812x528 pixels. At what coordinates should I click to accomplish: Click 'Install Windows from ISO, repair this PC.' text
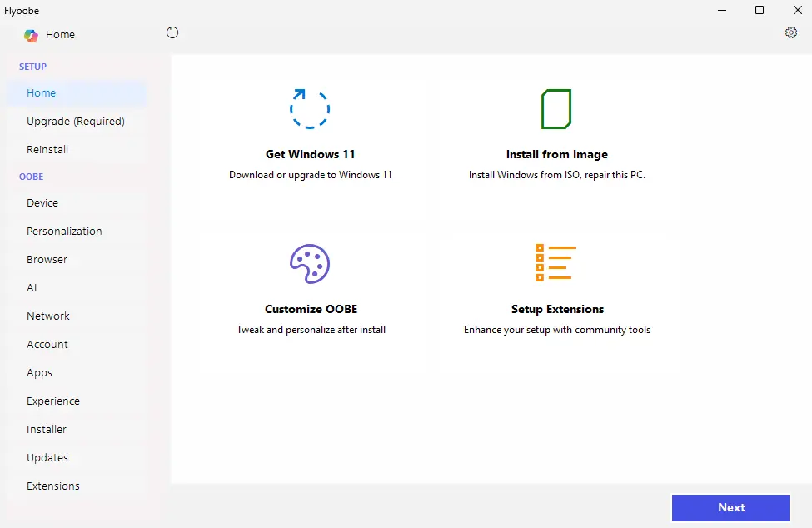tap(556, 175)
